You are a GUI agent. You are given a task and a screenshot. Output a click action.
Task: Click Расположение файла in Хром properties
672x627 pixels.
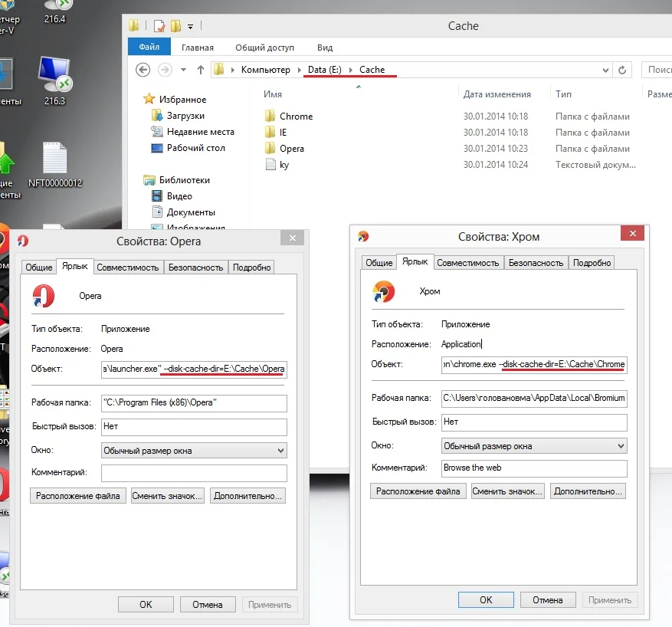click(x=418, y=491)
